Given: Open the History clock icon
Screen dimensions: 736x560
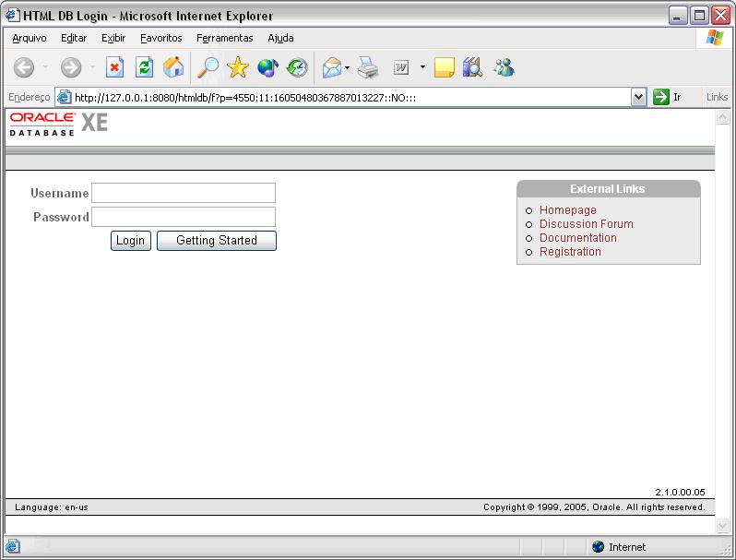Looking at the screenshot, I should coord(297,67).
